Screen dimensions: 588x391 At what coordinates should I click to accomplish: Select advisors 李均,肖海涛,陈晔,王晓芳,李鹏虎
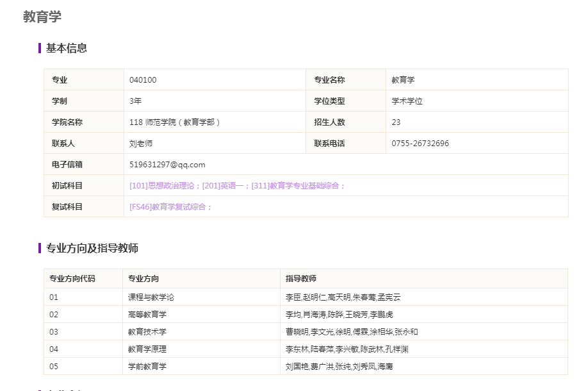tap(339, 315)
